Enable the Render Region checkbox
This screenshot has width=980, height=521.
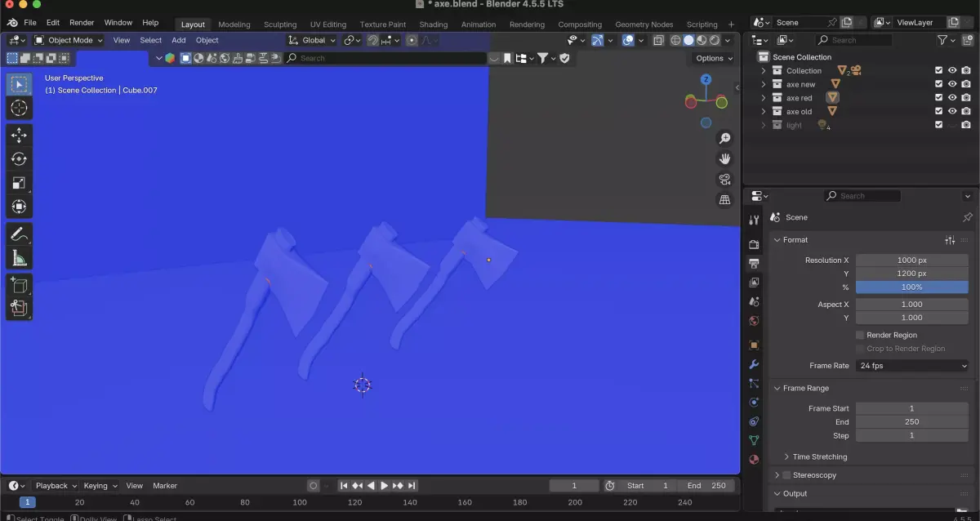coord(860,335)
